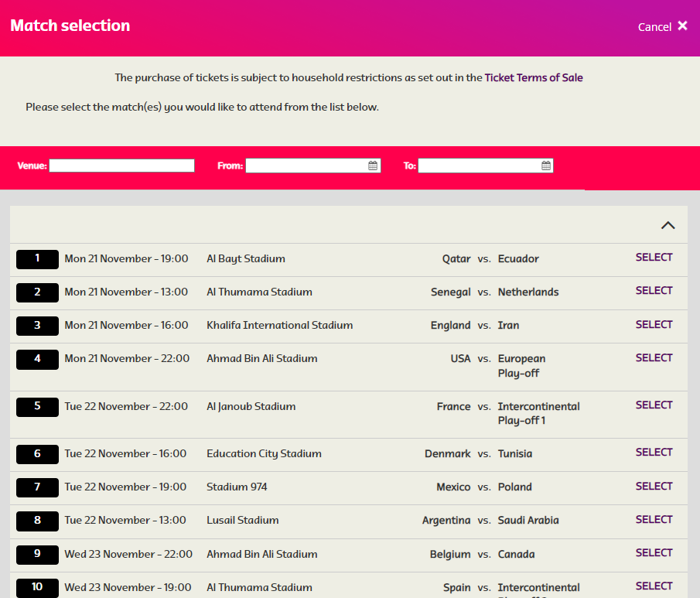Open the Ticket Terms of Sale link
This screenshot has width=700, height=598.
(534, 77)
